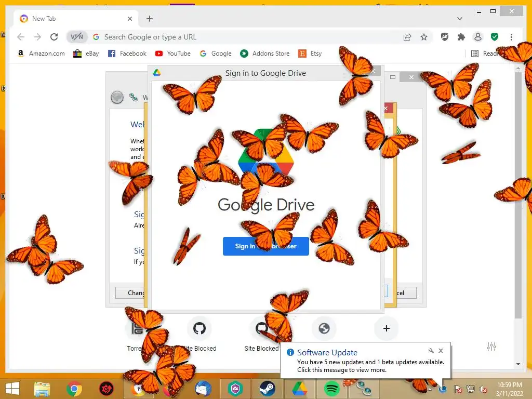532x399 pixels.
Task: Open Google Drive from taskbar
Action: 299,389
